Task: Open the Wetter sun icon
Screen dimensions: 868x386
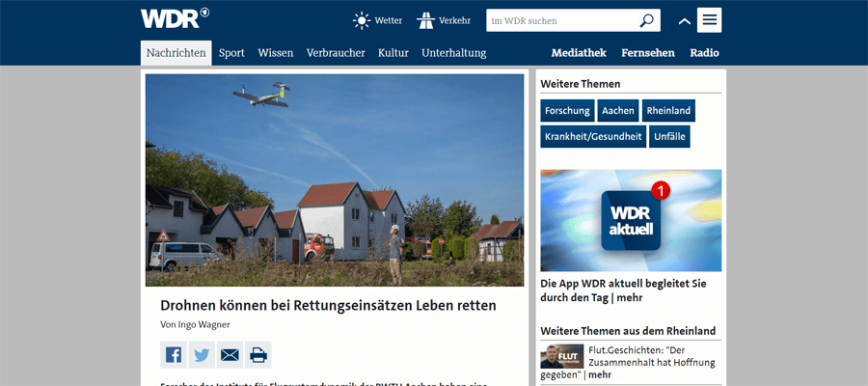Action: pos(362,20)
